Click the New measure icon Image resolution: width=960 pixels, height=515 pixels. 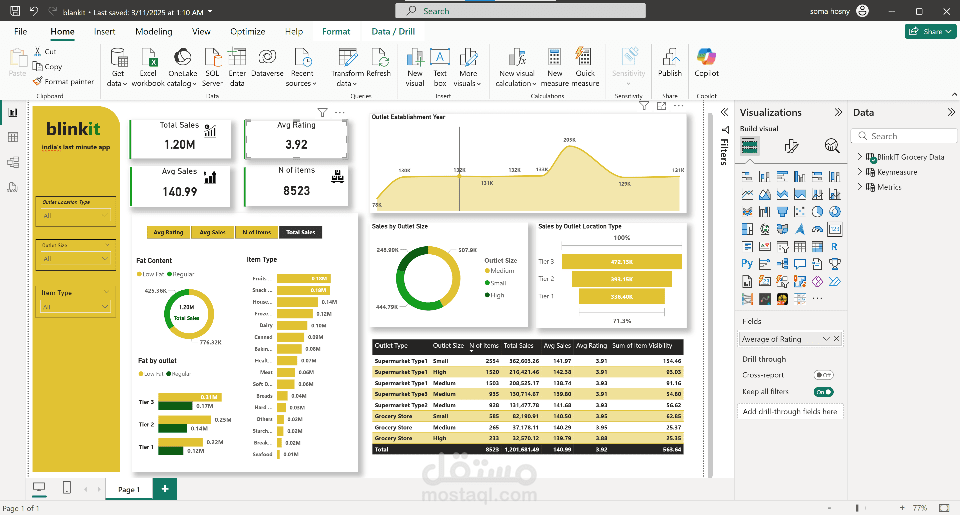(x=554, y=58)
